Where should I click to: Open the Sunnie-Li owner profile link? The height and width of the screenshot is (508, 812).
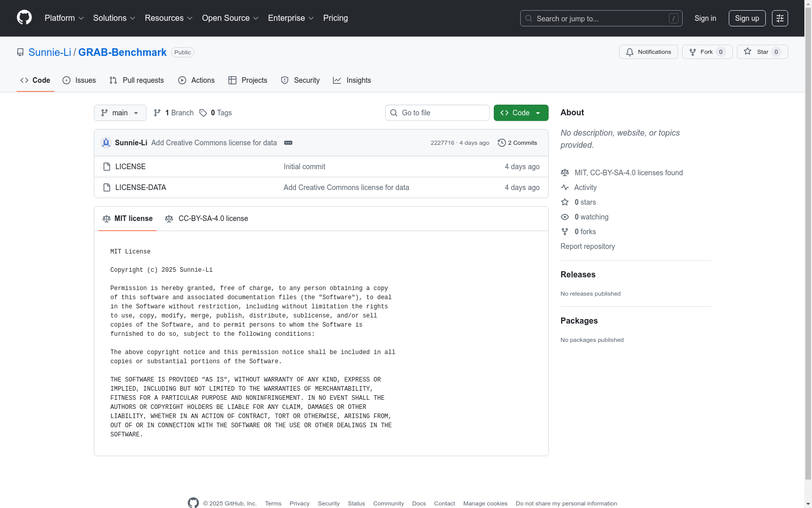click(50, 52)
